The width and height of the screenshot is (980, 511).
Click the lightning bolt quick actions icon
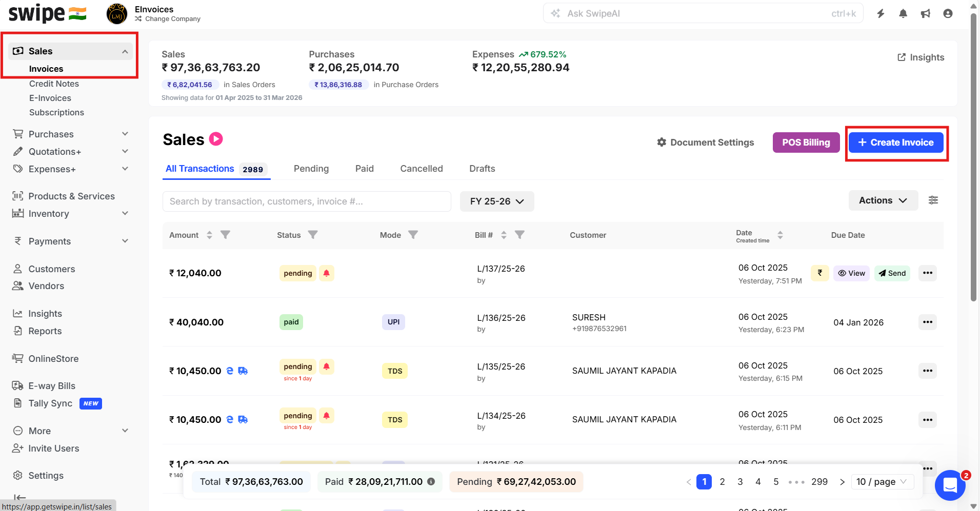(x=881, y=14)
